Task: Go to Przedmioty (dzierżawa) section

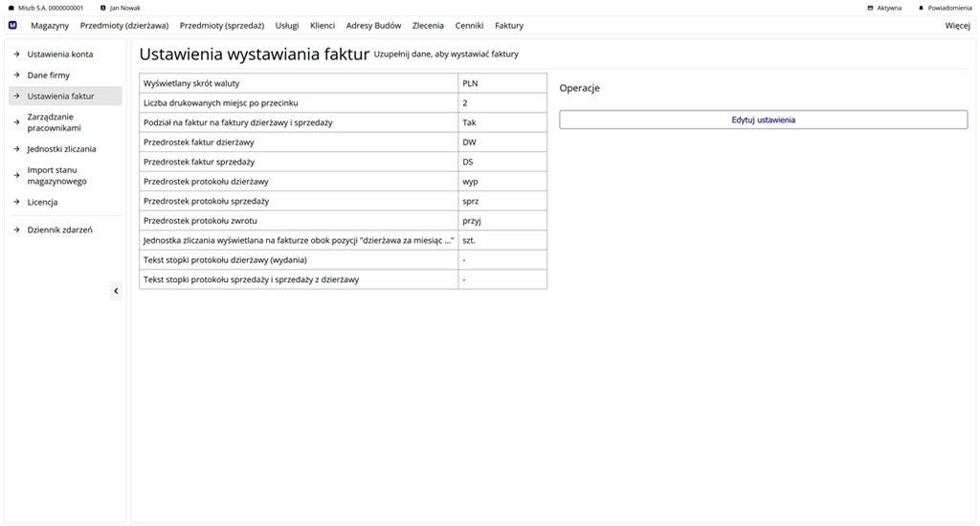Action: (x=124, y=26)
